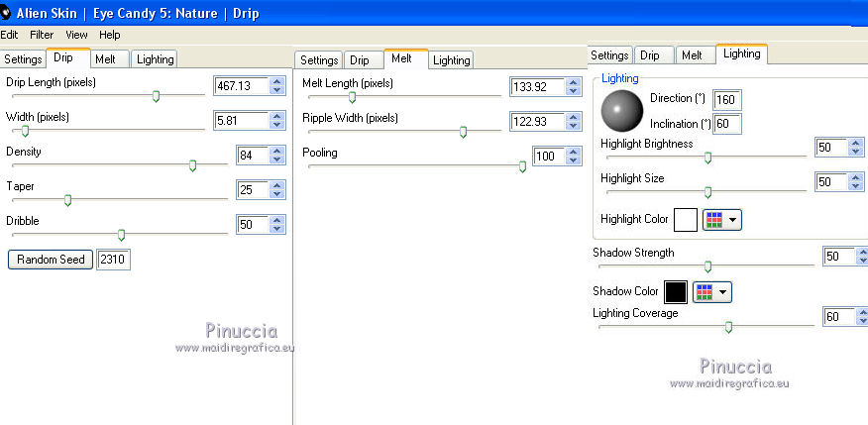Click the Dribble value field

tap(253, 224)
